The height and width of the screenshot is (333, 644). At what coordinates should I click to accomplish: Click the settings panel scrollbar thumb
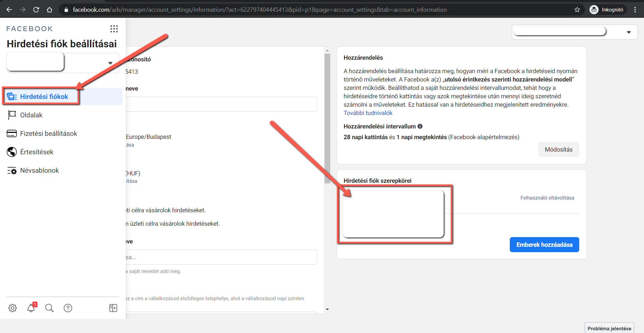(327, 118)
